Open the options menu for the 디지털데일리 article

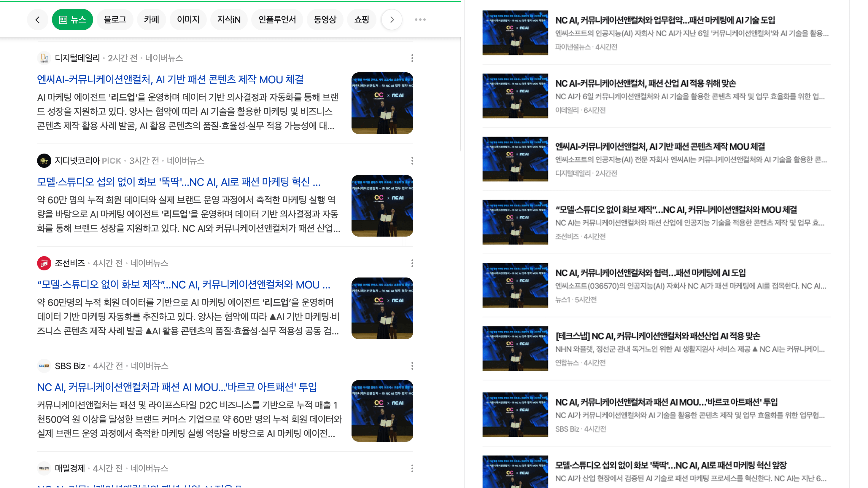[412, 58]
